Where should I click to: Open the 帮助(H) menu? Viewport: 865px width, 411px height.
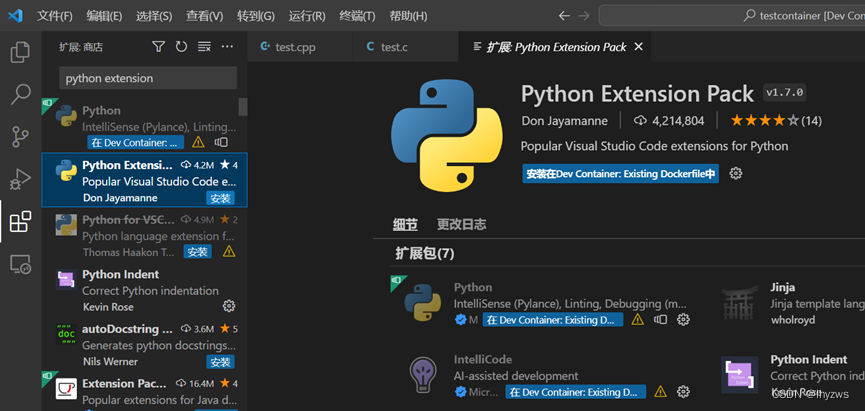(x=408, y=16)
